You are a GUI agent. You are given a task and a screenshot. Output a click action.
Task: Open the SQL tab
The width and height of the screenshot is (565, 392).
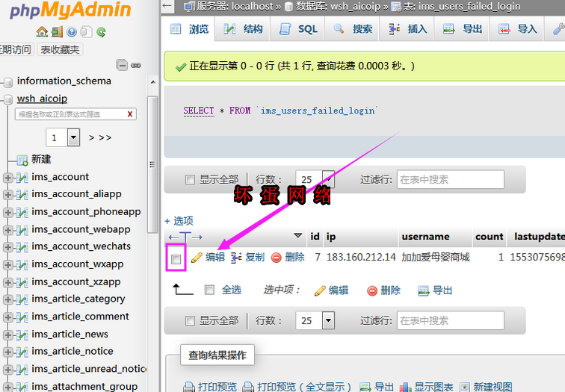click(297, 29)
